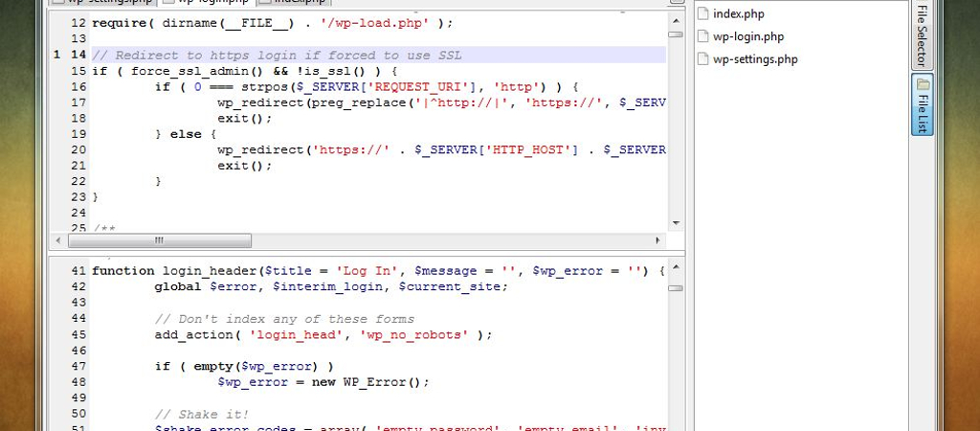The height and width of the screenshot is (431, 980).
Task: Click the page icon beside index.php
Action: [702, 13]
